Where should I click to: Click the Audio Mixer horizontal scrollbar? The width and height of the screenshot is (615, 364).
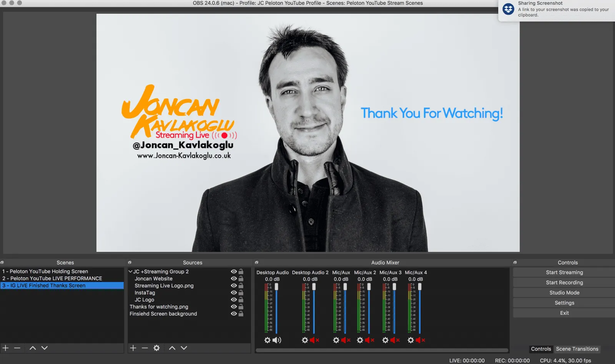(382, 350)
